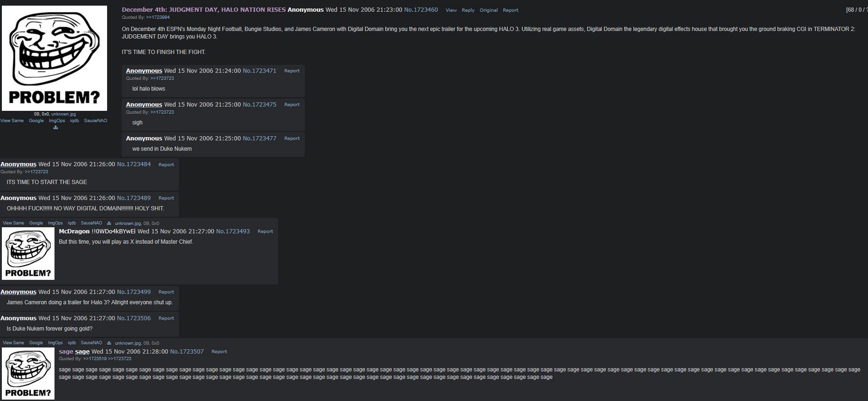Report the James Cameron trailer post No.1723499
Screen dimensions: 868x401
(x=166, y=292)
